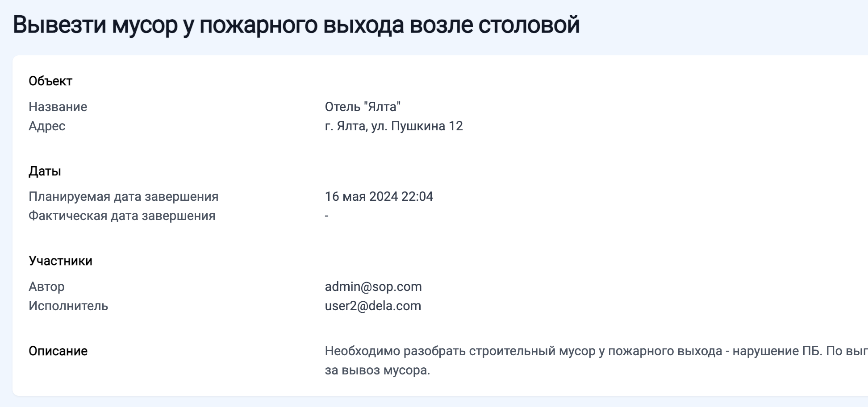Click the words "Необходимо разобрать" in the description

coord(395,351)
